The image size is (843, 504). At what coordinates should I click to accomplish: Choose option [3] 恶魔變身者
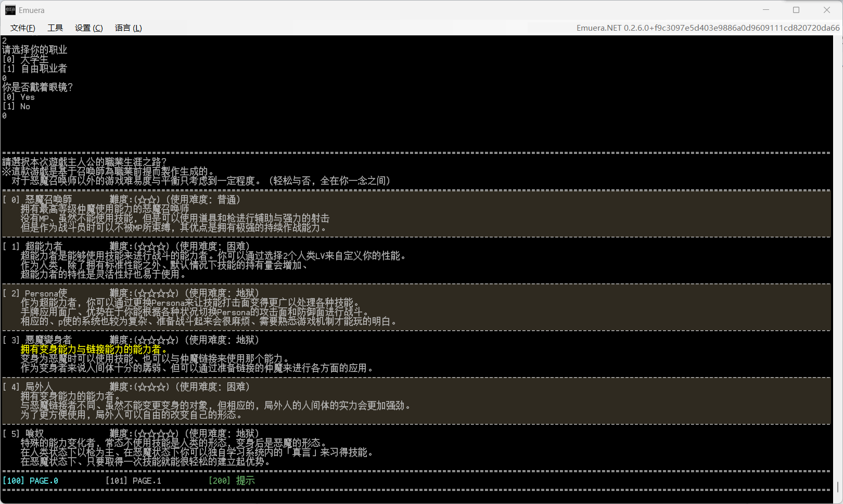click(x=416, y=354)
